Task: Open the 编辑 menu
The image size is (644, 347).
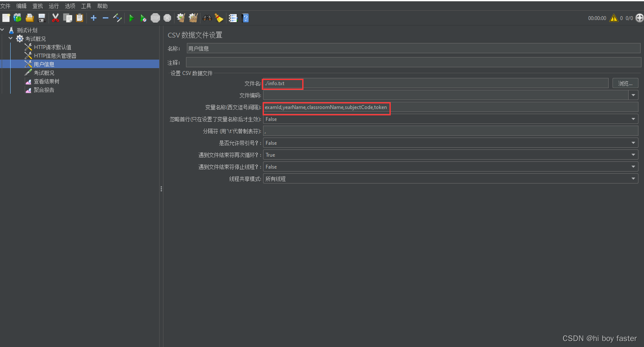Action: coord(21,6)
